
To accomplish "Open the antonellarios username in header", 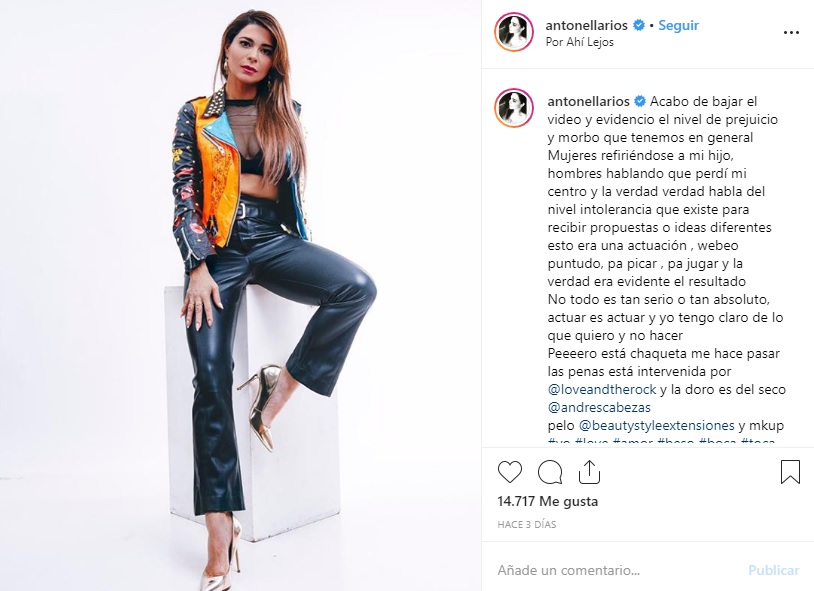I will pos(587,25).
